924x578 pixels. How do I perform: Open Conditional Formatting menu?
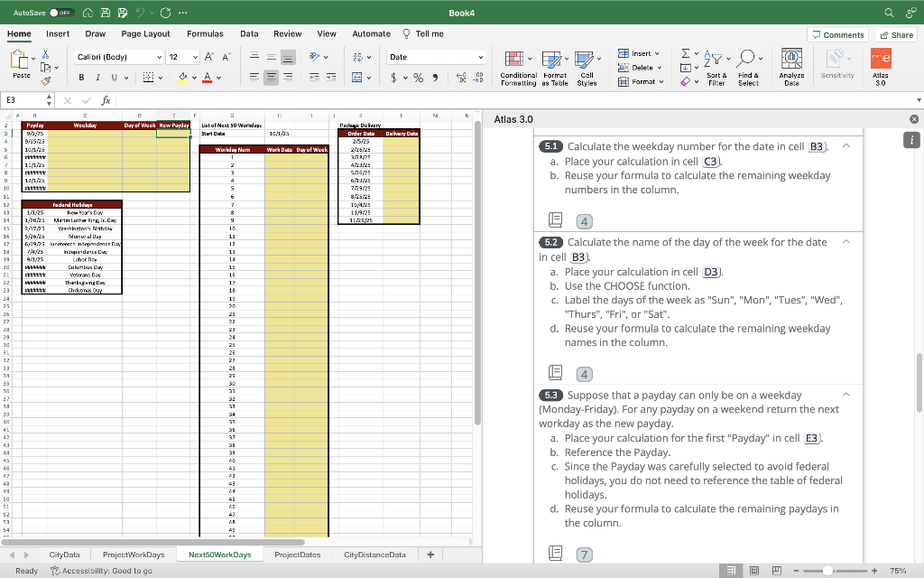(518, 68)
